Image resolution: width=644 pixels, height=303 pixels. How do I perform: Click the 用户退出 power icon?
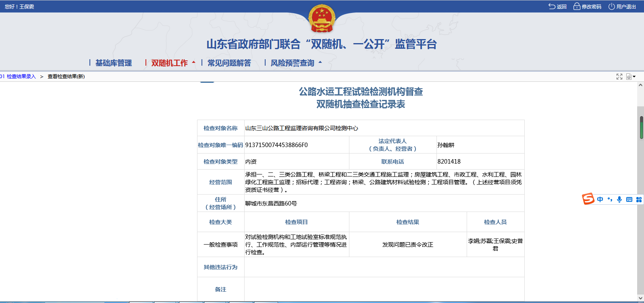click(x=611, y=6)
